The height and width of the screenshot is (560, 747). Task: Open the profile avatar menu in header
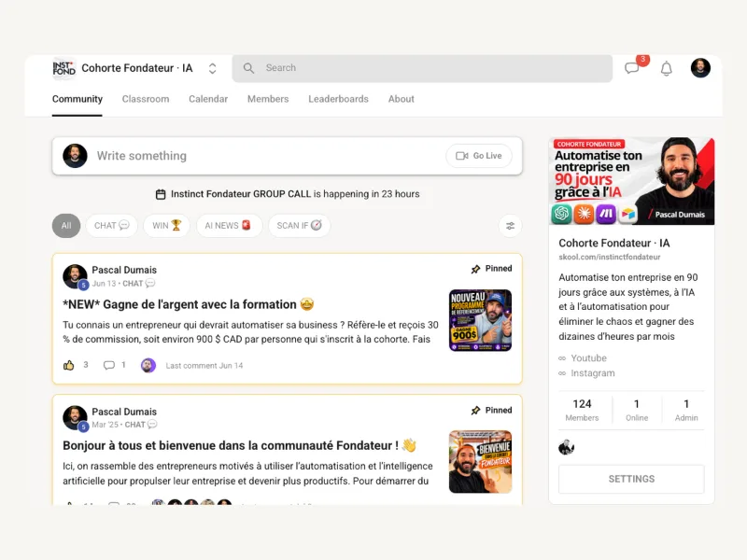(x=700, y=67)
